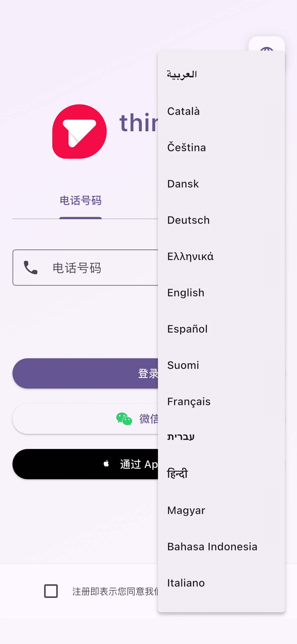
Task: Choose Français in the language list
Action: pos(221,402)
